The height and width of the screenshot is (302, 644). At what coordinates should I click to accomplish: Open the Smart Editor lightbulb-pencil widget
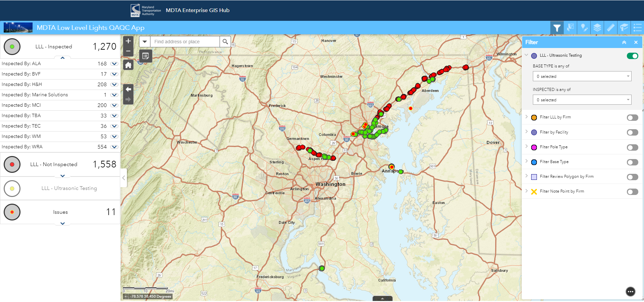coord(584,28)
